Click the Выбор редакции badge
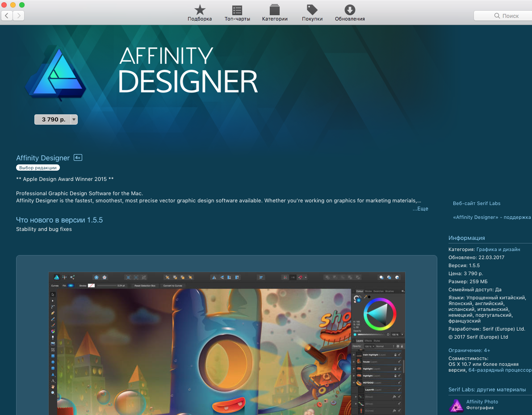The image size is (532, 415). click(38, 168)
